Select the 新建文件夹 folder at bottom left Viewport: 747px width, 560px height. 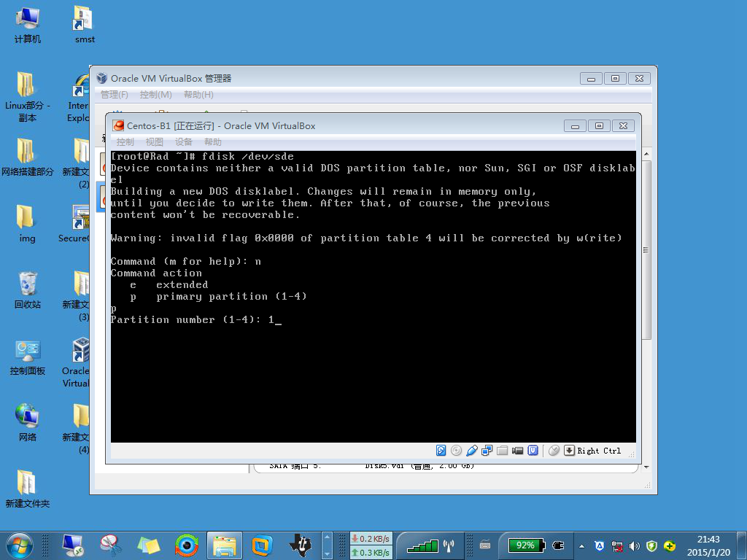pos(27,489)
